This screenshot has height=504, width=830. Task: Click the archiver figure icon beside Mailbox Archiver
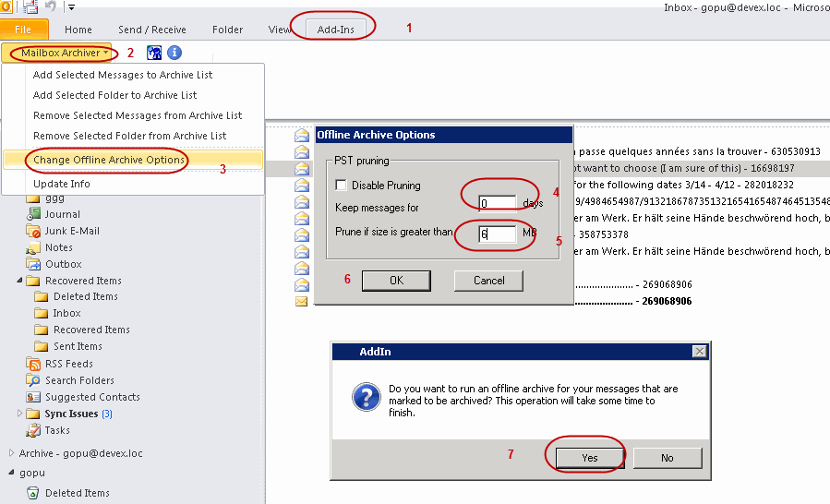pyautogui.click(x=154, y=53)
